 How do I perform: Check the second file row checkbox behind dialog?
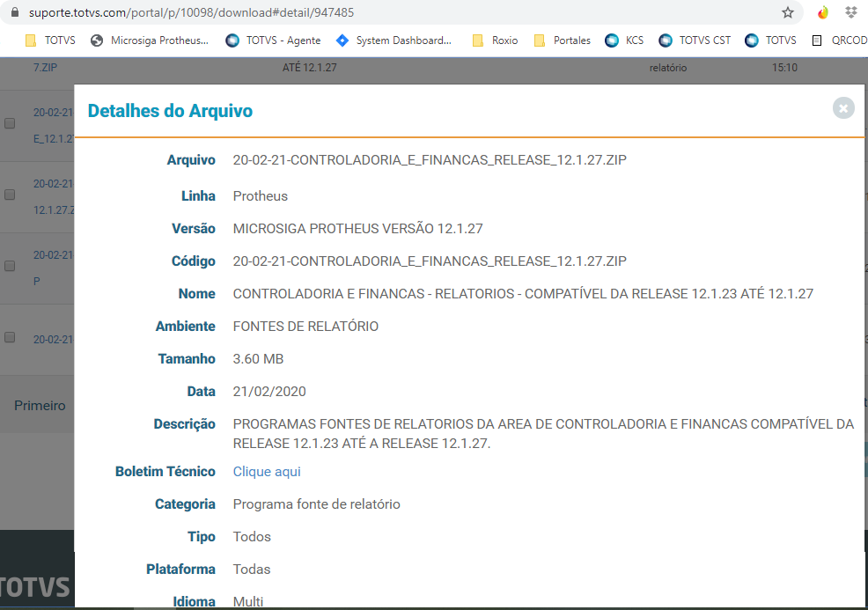click(10, 195)
